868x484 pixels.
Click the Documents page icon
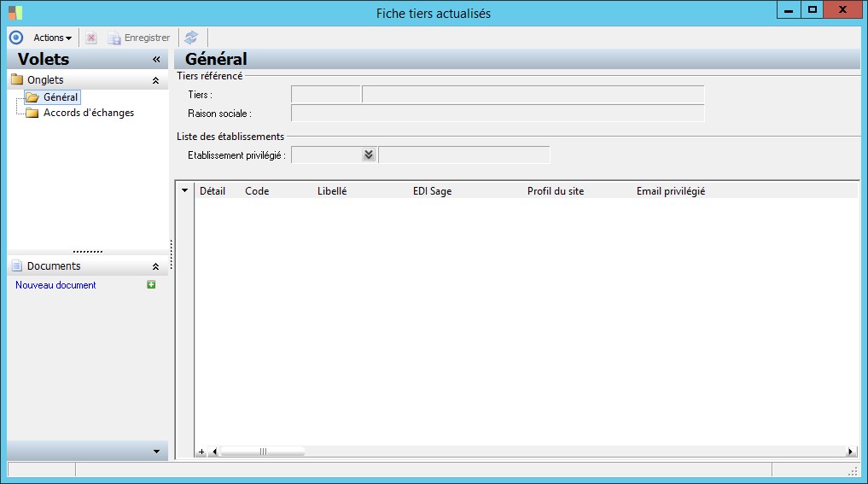[17, 265]
